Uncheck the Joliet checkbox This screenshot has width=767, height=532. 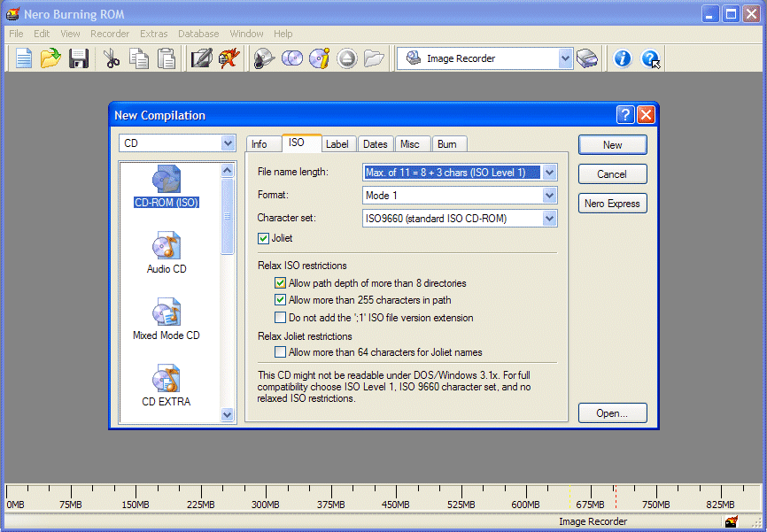tap(264, 238)
